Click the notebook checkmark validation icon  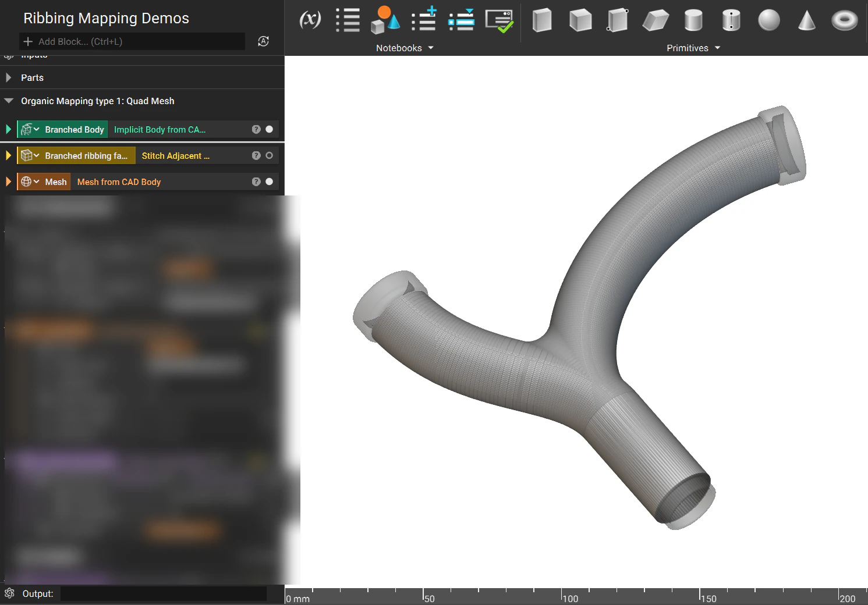coord(499,20)
